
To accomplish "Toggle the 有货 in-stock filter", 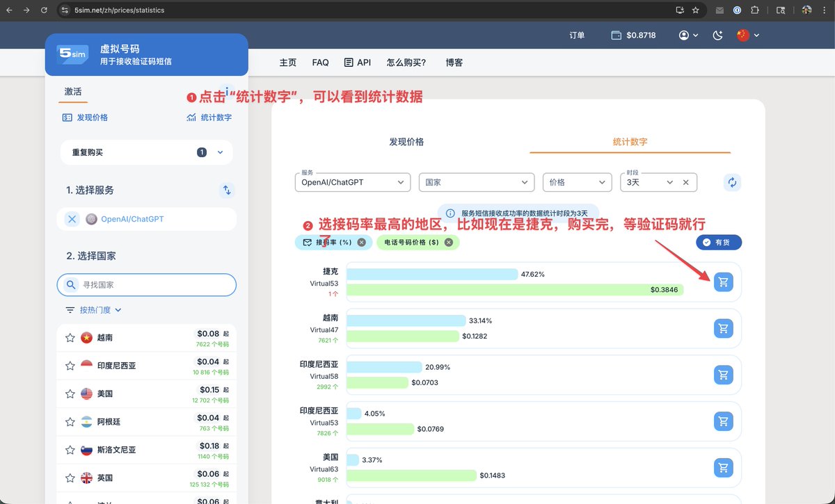I will point(719,242).
